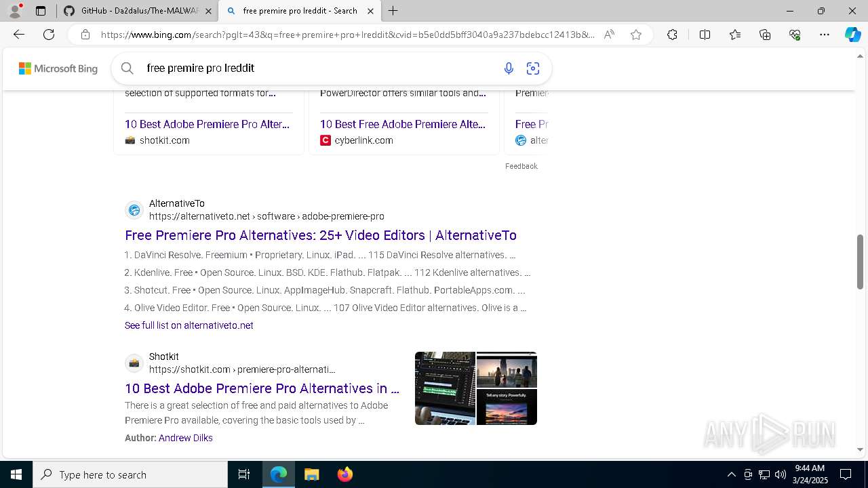
Task: Open the Copilot sidebar icon
Action: (x=852, y=35)
